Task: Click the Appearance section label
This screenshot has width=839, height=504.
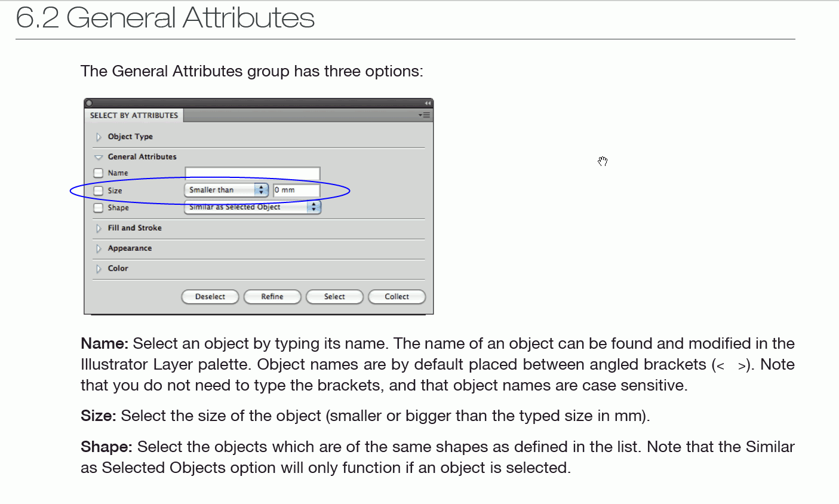Action: (x=130, y=248)
